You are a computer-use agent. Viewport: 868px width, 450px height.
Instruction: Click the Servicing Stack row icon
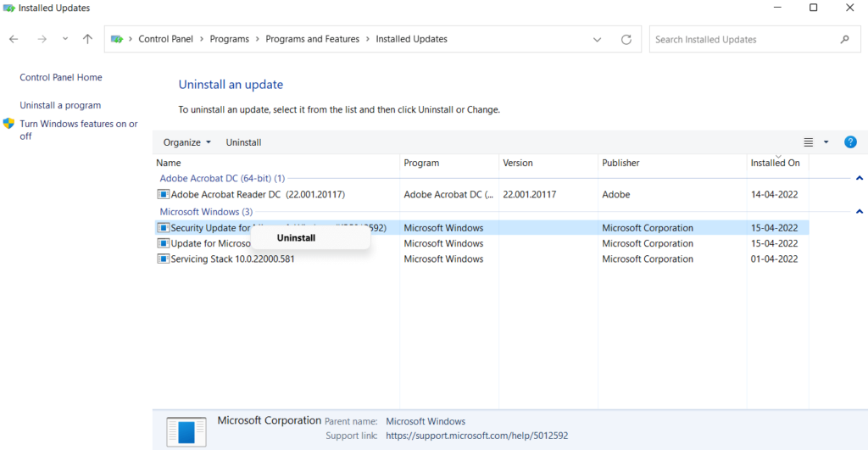(163, 258)
